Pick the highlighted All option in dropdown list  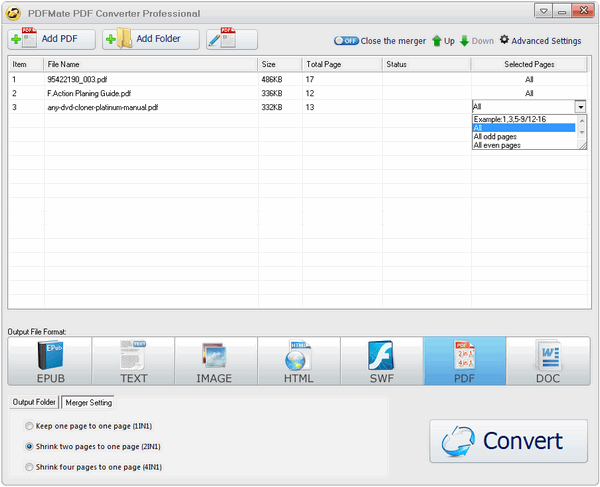pyautogui.click(x=524, y=128)
